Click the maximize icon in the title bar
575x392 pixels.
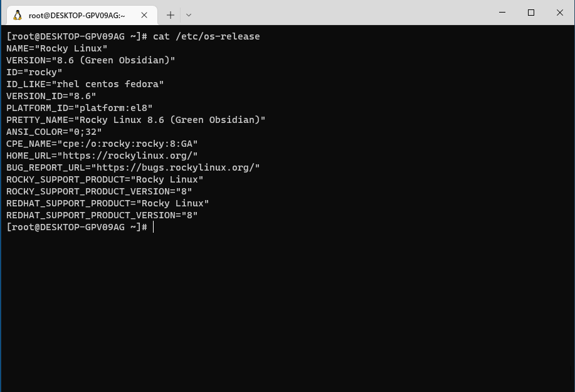tap(530, 13)
